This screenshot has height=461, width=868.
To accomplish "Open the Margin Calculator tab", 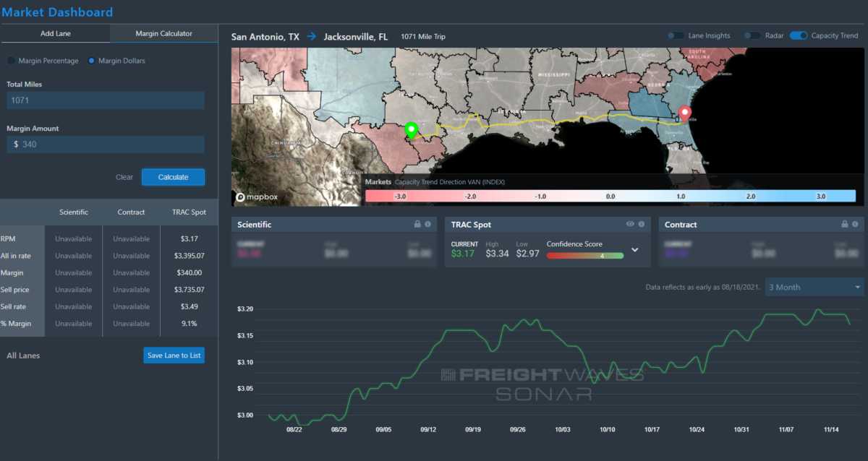I will click(x=163, y=33).
